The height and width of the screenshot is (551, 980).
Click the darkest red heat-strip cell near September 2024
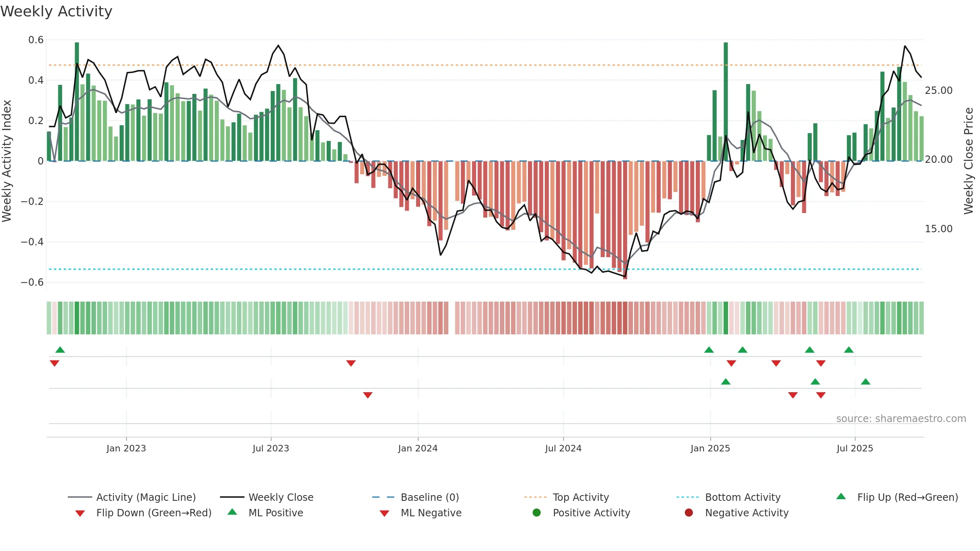625,318
